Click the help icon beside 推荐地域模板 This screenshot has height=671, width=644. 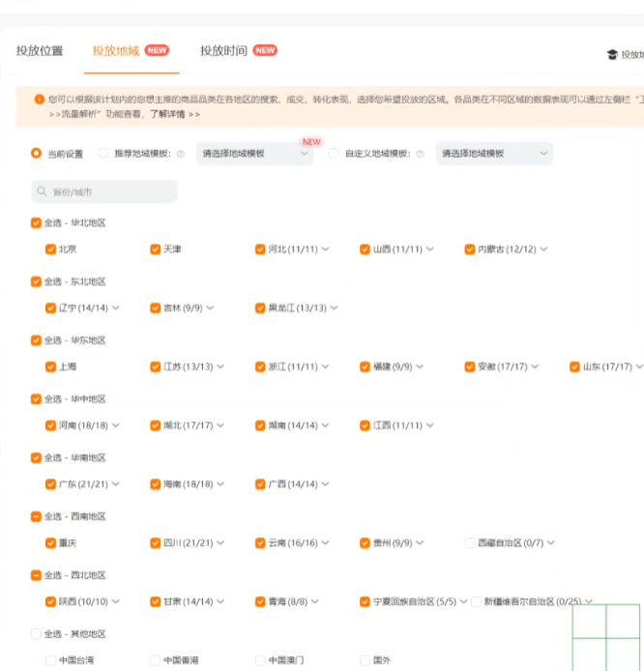tap(179, 154)
